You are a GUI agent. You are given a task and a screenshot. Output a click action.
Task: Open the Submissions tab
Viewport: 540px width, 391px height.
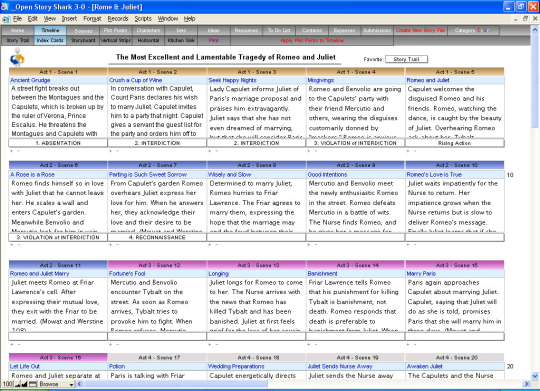(x=377, y=30)
